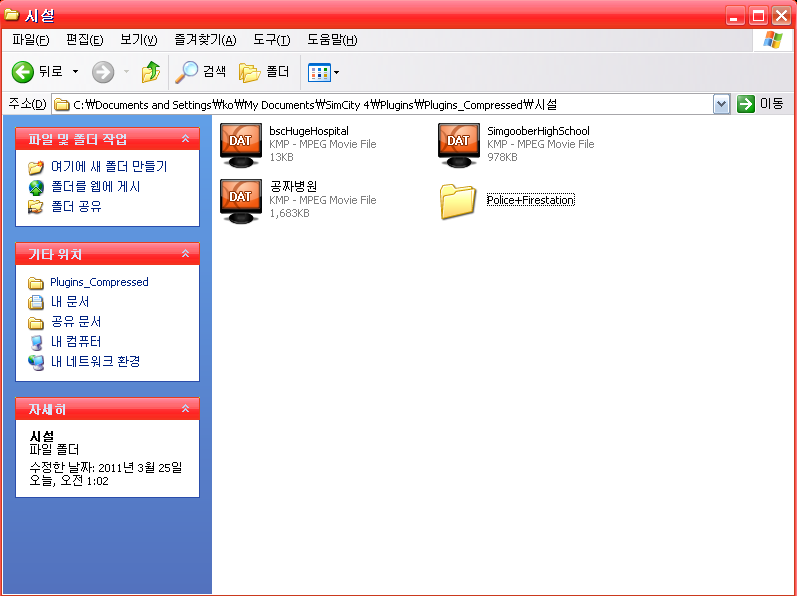Screen dimensions: 797x596
Task: Click the My Computer (내 컴퓨터) icon
Action: (x=36, y=342)
